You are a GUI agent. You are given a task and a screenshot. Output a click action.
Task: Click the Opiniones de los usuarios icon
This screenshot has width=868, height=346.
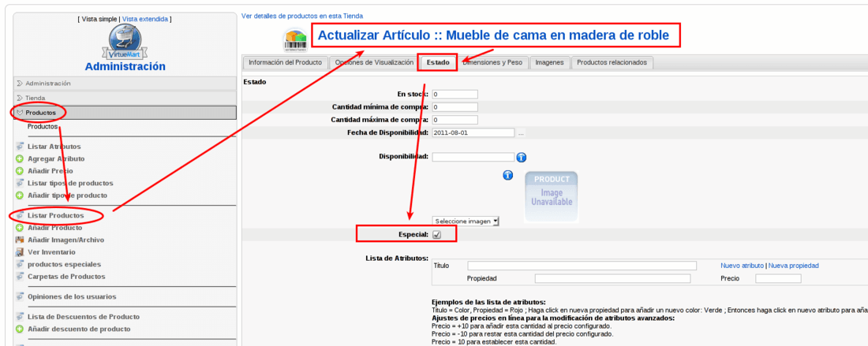coord(20,296)
